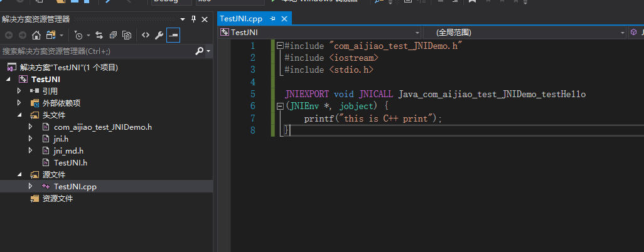Toggle the pin on the TestJNI.cpp tab

click(x=274, y=19)
